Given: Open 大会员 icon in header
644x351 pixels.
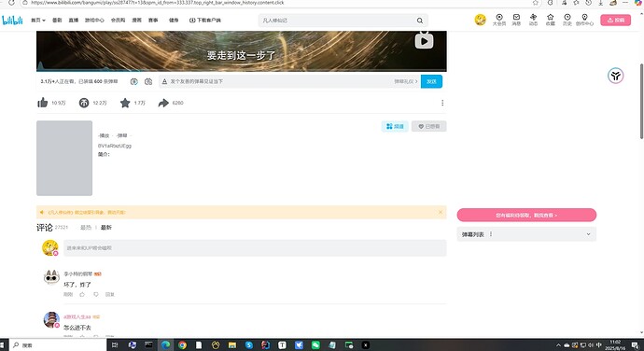Looking at the screenshot, I should [499, 20].
